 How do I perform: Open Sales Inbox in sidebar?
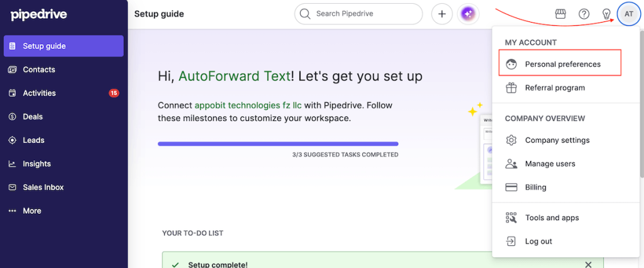tap(64, 187)
